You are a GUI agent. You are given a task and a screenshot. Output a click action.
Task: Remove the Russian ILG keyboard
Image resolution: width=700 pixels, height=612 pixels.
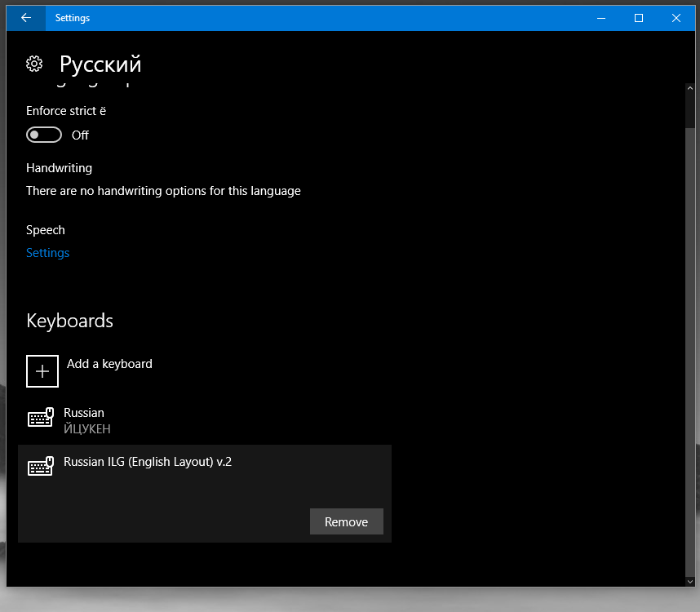coord(346,522)
